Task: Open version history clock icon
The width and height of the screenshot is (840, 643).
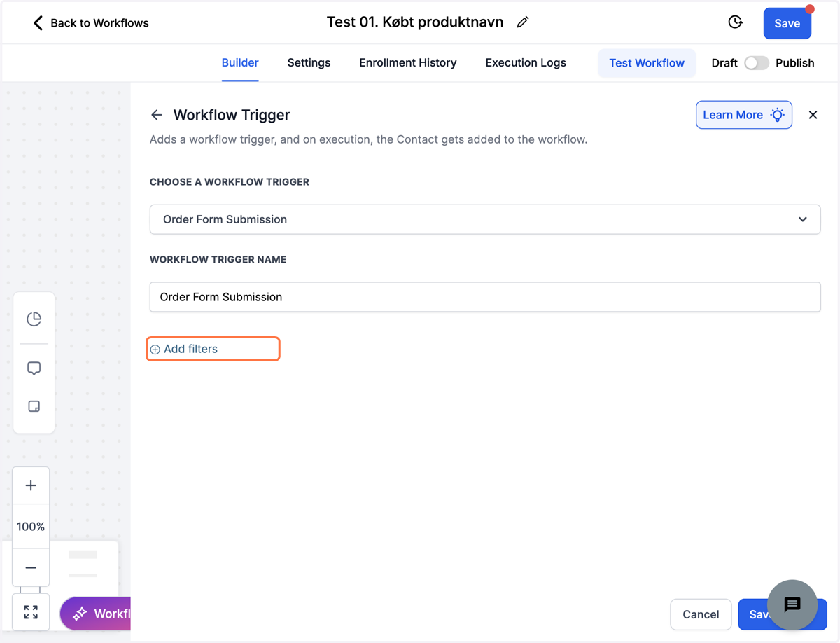Action: click(735, 22)
